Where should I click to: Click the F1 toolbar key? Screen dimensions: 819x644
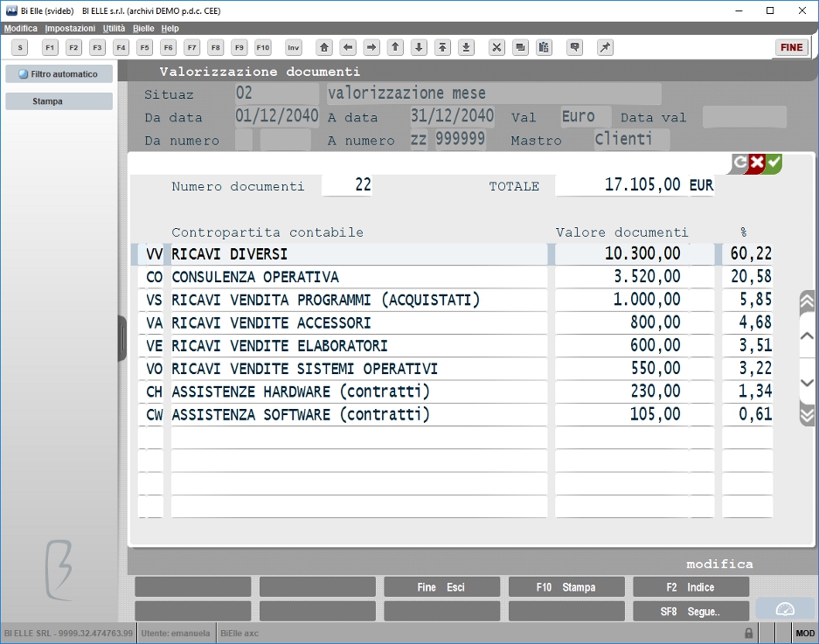[50, 47]
